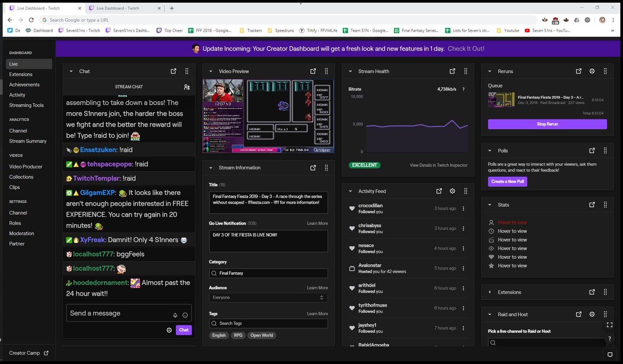Click Video Preview panel grip dots

pyautogui.click(x=327, y=71)
